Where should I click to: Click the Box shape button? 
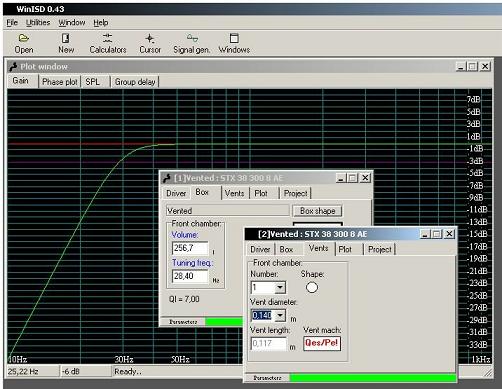(x=317, y=211)
